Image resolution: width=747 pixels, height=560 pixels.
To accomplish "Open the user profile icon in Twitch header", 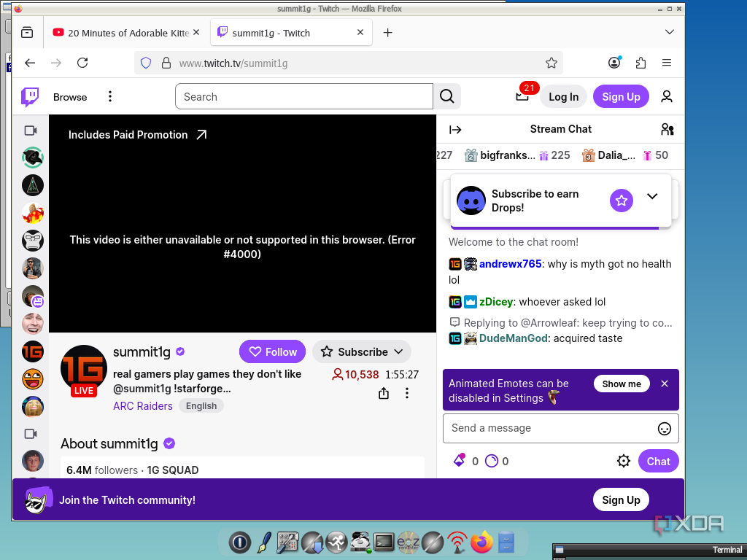I will click(x=667, y=97).
